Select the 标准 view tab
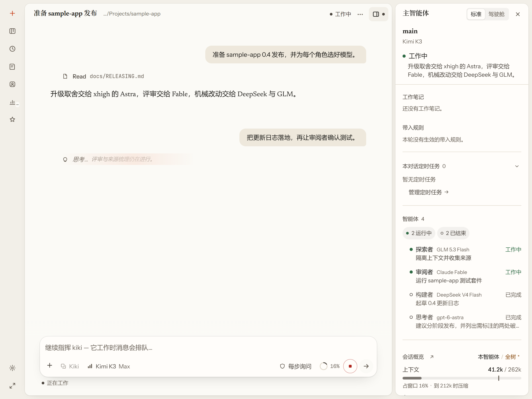This screenshot has height=399, width=532. [x=476, y=14]
